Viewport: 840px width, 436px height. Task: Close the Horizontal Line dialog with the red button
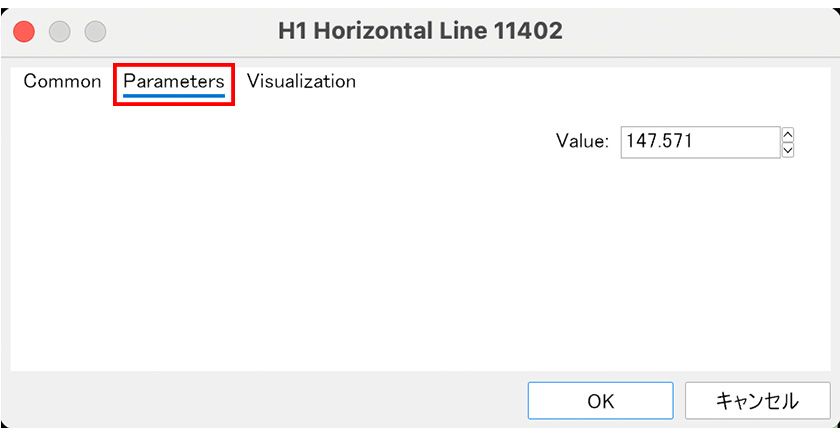(x=24, y=31)
